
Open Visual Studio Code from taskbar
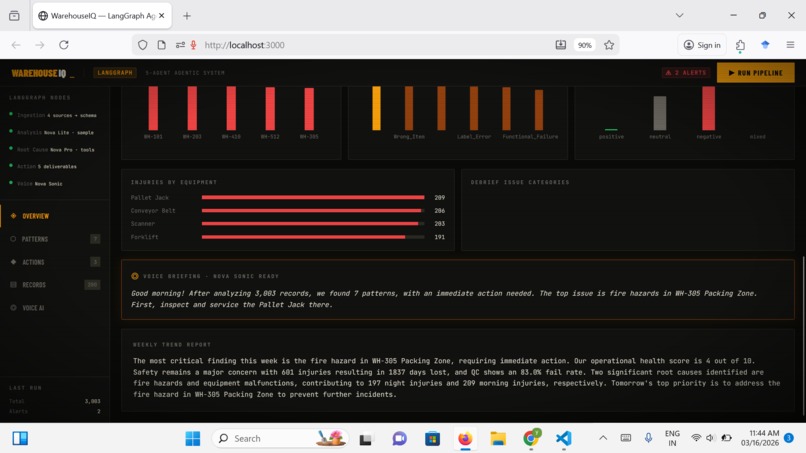point(563,439)
